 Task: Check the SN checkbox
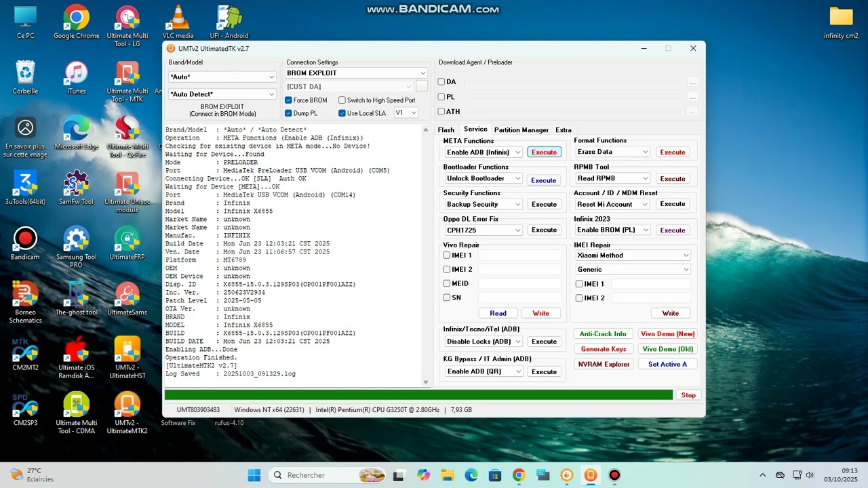tap(447, 298)
